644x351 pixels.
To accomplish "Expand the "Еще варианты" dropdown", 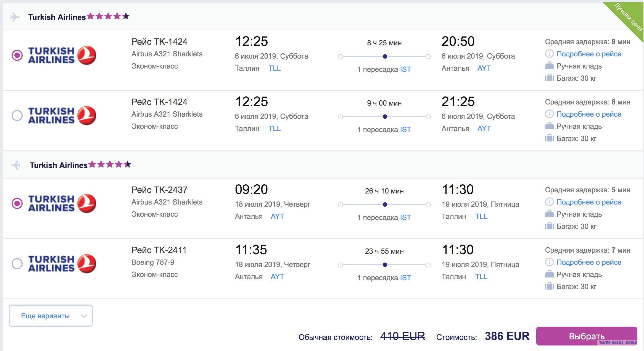I will 51,316.
